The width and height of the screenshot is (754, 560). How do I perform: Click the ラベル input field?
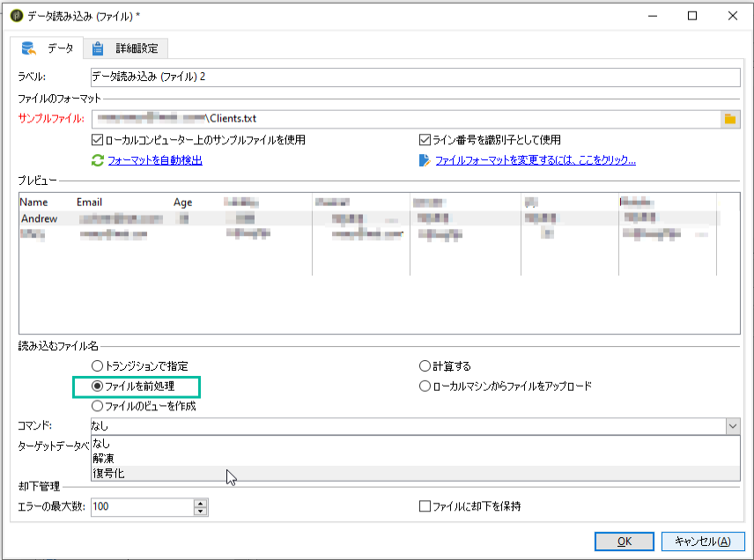point(416,77)
